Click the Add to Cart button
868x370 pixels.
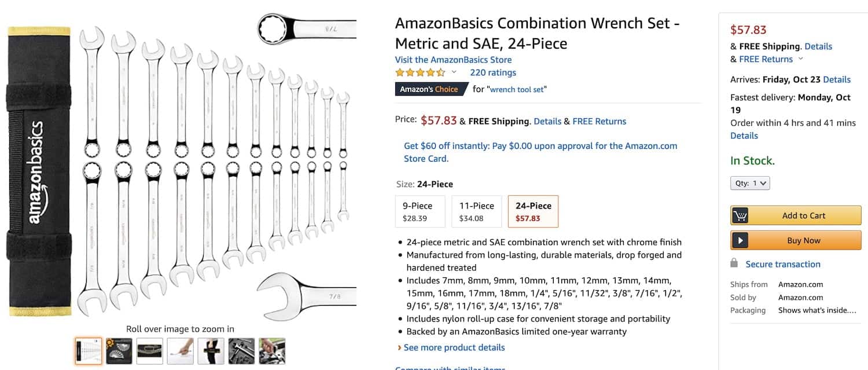tap(796, 215)
